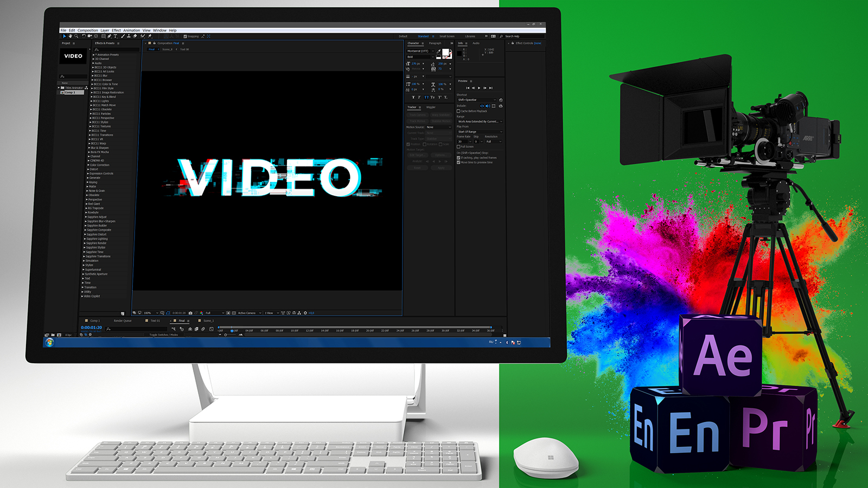868x488 pixels.
Task: Toggle include overlays icon in Preview
Action: click(494, 106)
